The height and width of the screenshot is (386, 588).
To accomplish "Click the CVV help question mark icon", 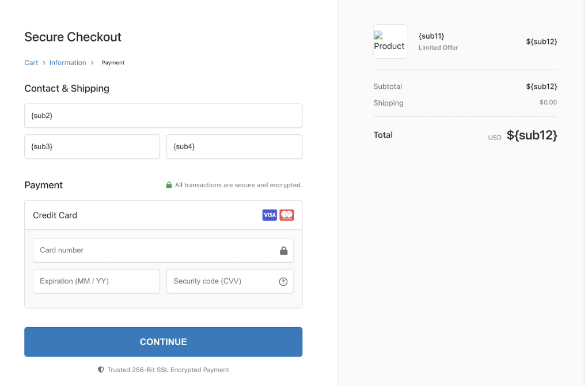I will point(283,282).
